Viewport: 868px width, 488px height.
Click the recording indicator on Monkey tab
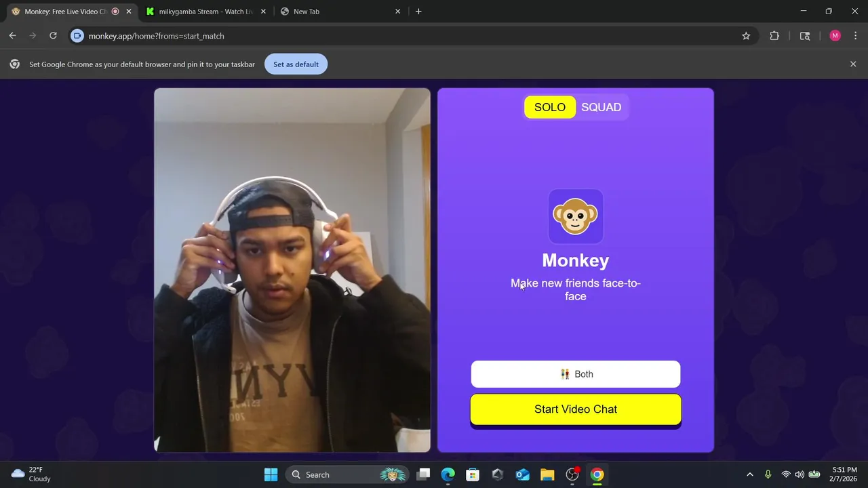point(115,12)
